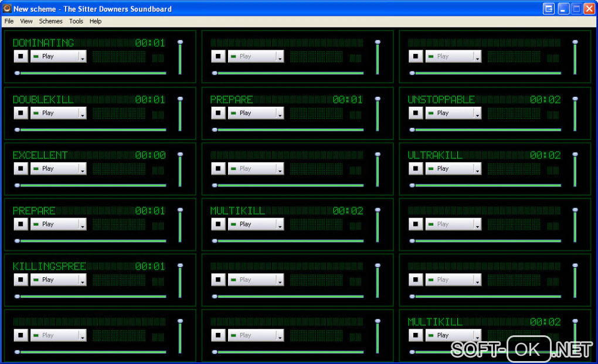Click the DOMINATING vertical volume slider
Screen dimensions: 598x364
coord(180,57)
